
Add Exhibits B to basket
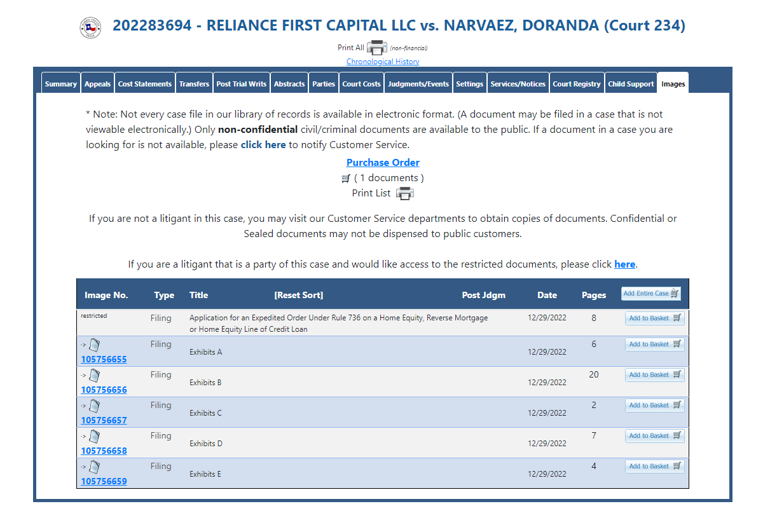[x=655, y=375]
